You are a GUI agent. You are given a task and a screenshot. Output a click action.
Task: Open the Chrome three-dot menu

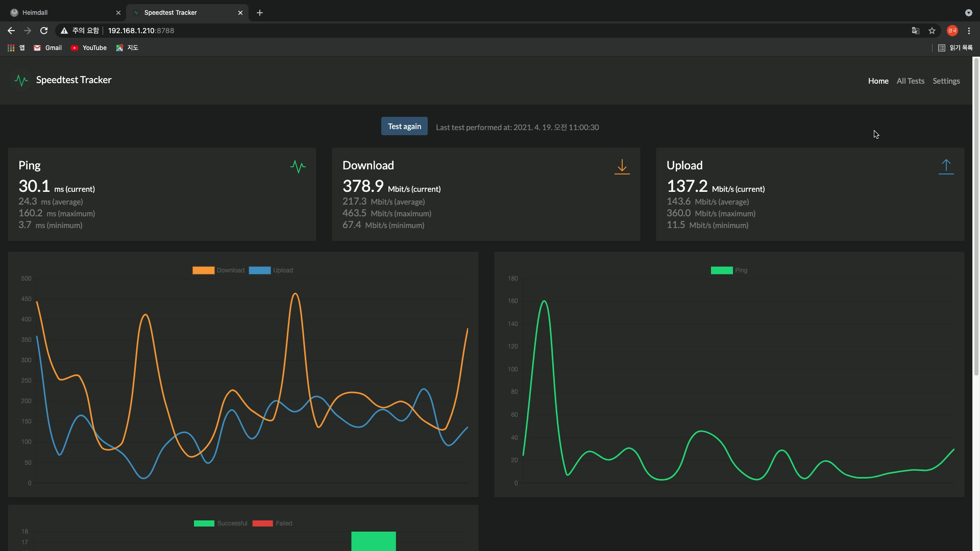[x=969, y=31]
